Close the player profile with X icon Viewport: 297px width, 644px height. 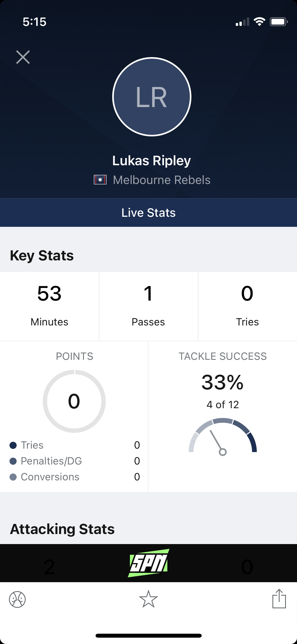point(23,57)
